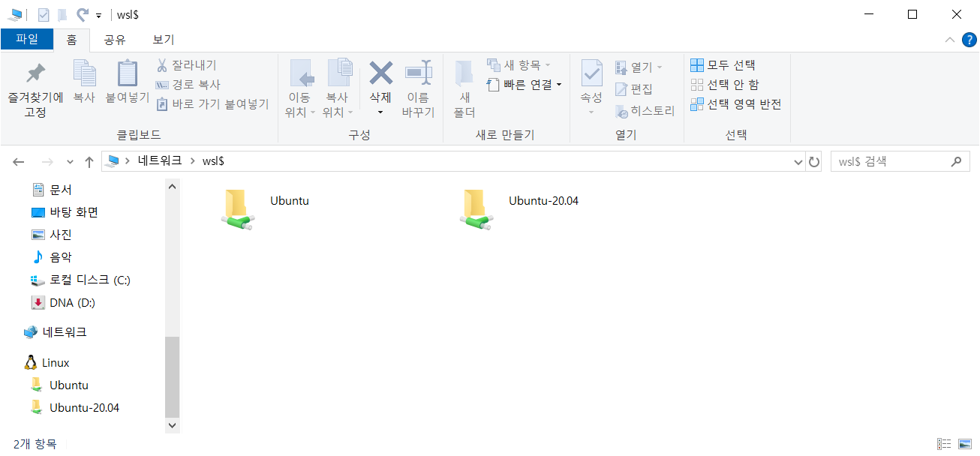
Task: Click the 편집 edit command
Action: click(x=634, y=89)
